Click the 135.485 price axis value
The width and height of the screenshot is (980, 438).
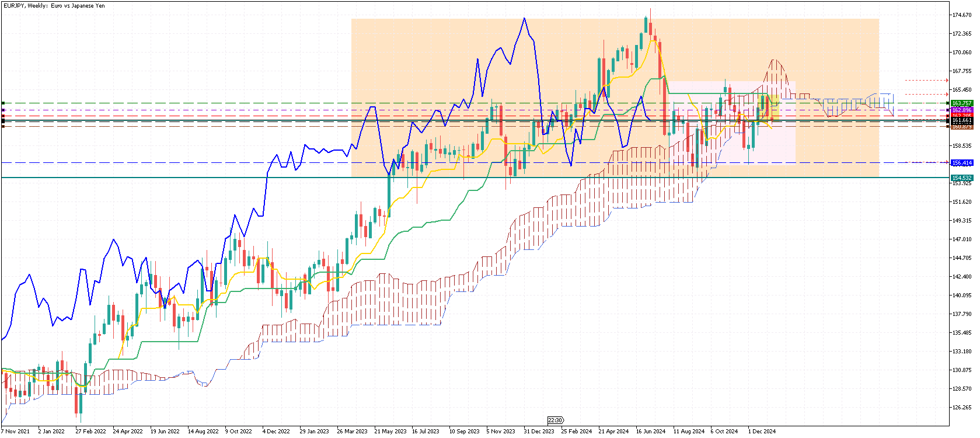point(962,333)
